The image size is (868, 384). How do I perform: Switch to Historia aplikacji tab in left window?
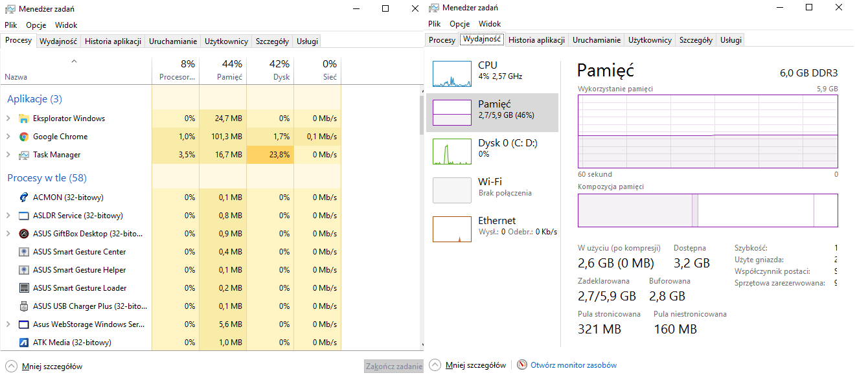click(113, 41)
